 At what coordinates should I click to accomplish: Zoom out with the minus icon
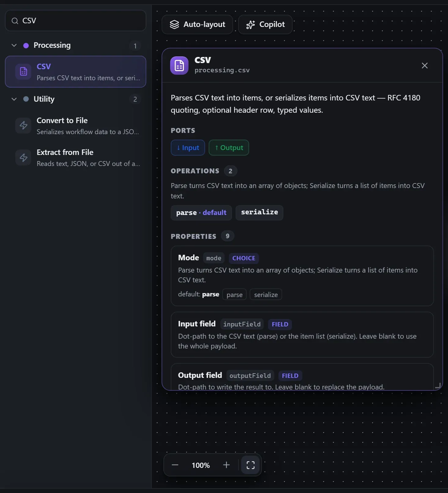175,465
